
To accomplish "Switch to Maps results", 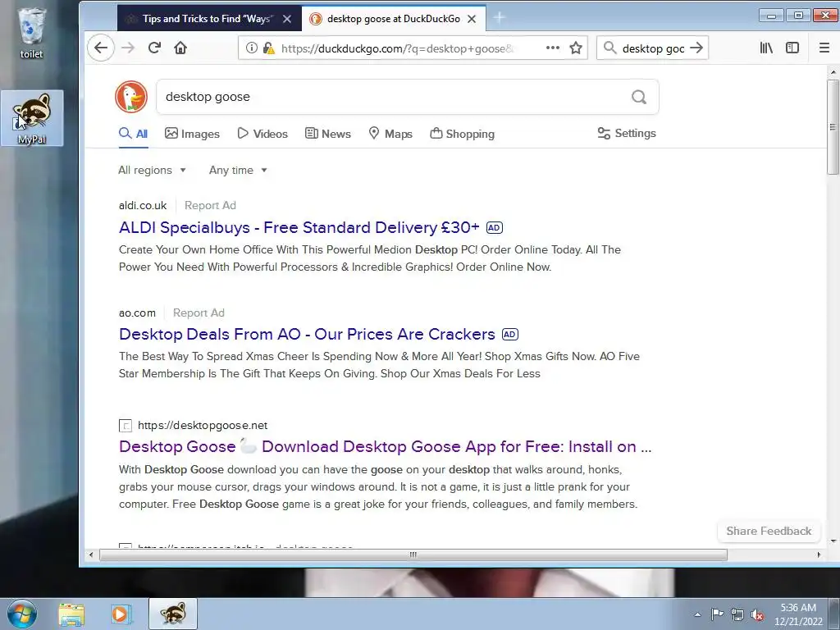I will pyautogui.click(x=390, y=134).
